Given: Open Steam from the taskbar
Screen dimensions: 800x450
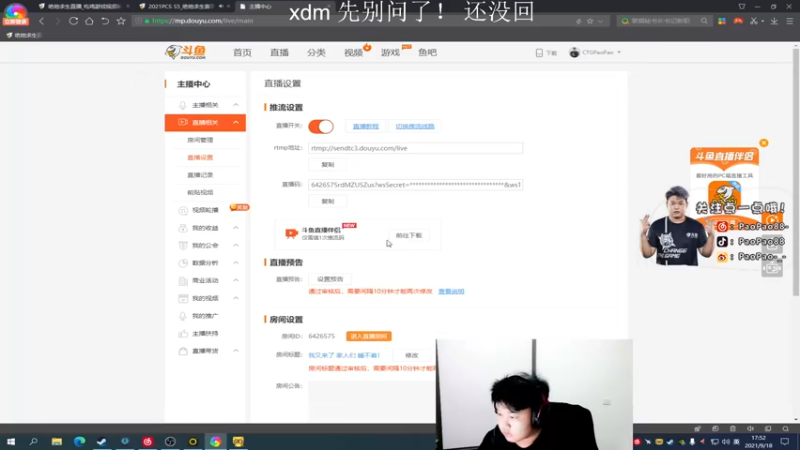Looking at the screenshot, I should (102, 441).
